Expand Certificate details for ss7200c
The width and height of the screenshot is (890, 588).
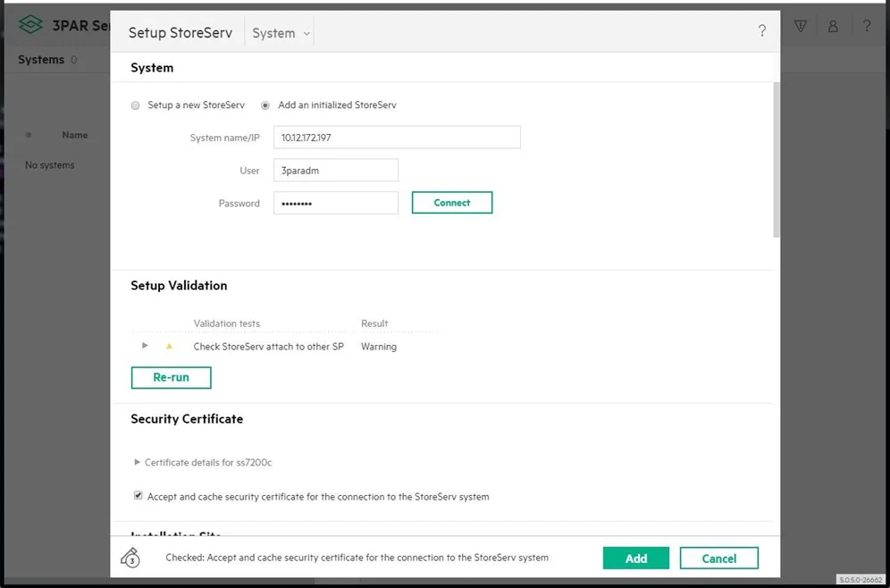point(137,462)
